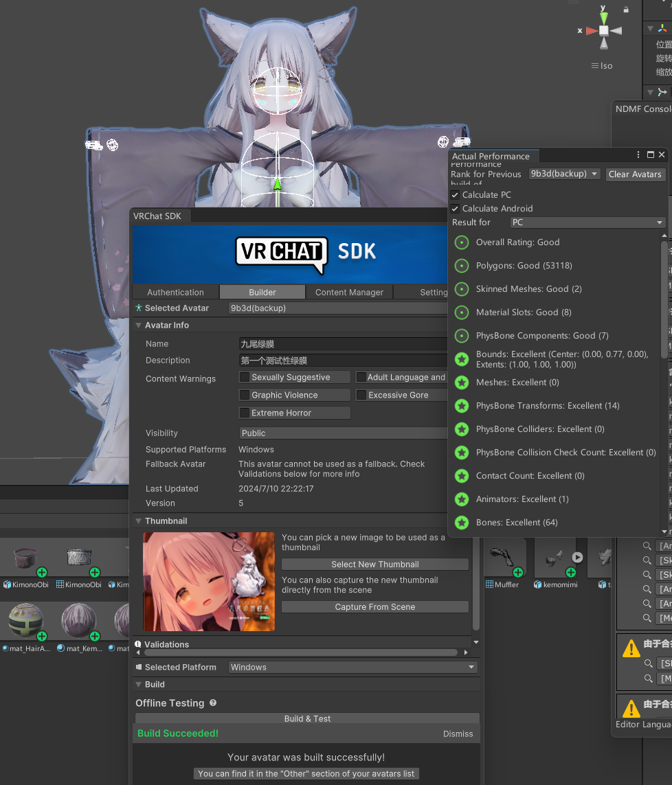Click the Validations info icon

pyautogui.click(x=137, y=644)
